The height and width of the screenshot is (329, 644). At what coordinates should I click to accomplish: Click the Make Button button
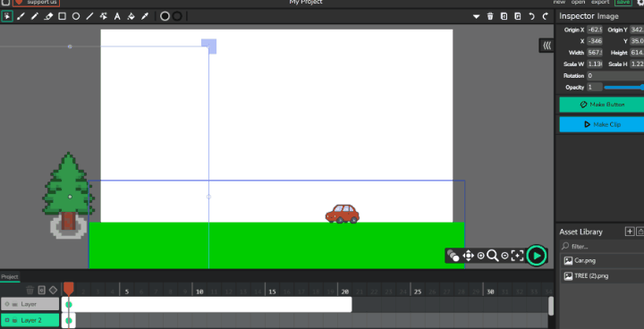[602, 105]
